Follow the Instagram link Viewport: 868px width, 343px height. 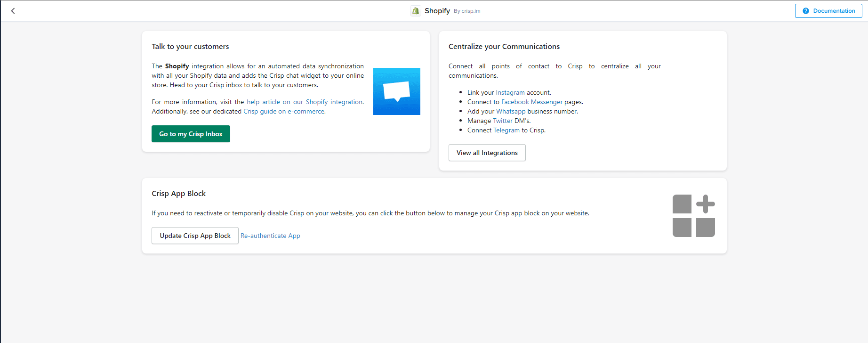(510, 92)
